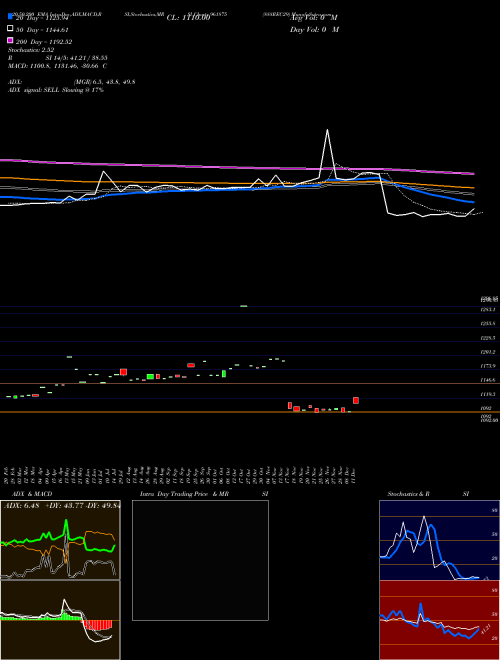Open the empty intraday trading price panel
This screenshot has height=660, width=500.
point(200,560)
